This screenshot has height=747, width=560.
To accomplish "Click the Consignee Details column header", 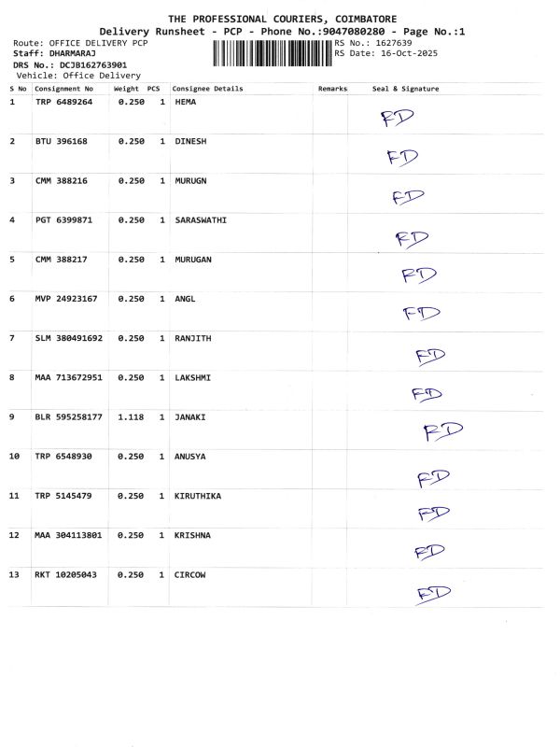I will pyautogui.click(x=207, y=89).
